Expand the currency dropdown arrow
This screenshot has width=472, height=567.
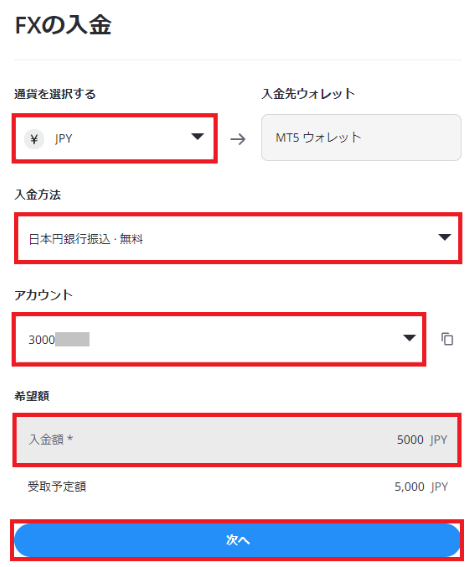click(197, 137)
